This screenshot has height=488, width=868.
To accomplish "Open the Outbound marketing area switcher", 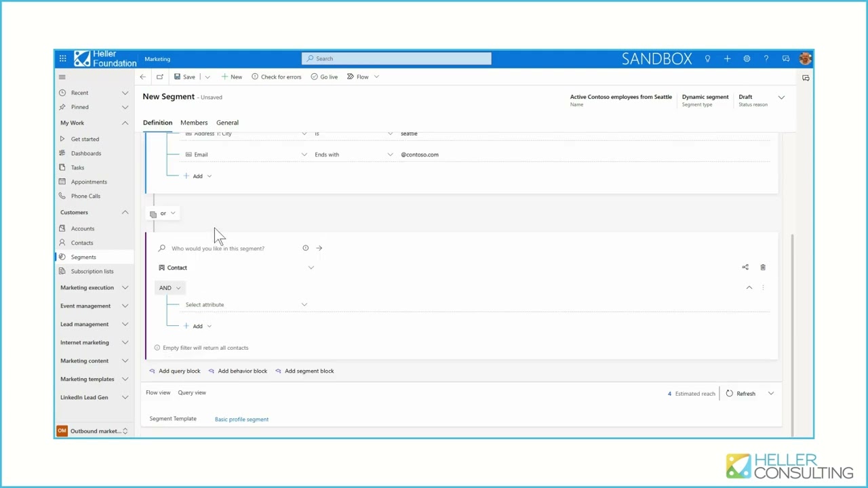I will coord(93,431).
